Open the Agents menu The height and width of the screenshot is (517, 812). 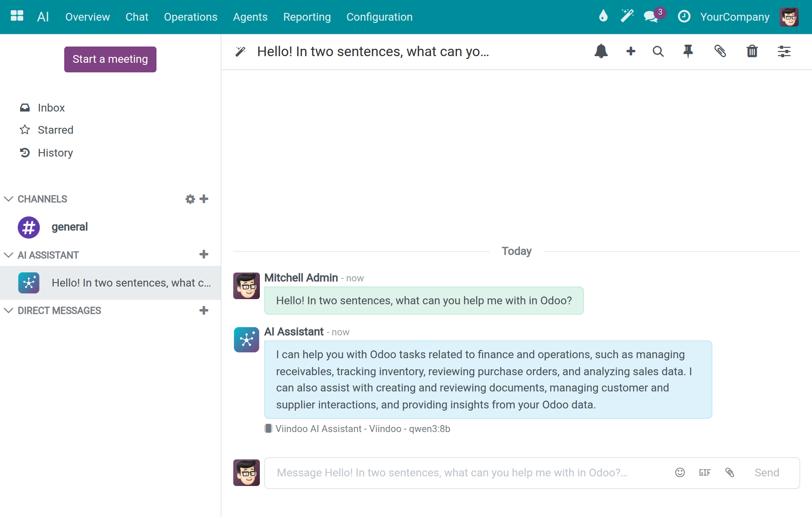tap(250, 17)
